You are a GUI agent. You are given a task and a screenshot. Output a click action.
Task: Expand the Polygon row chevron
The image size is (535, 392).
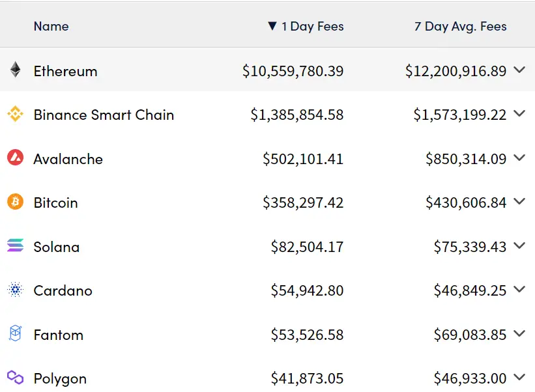(519, 376)
